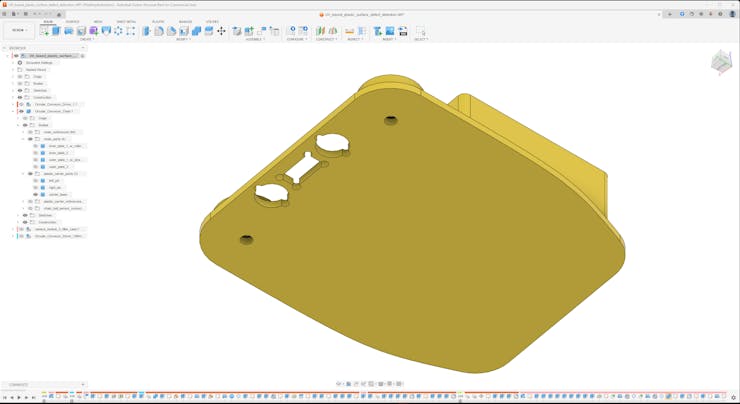
Task: Toggle visibility of the Construction folder
Action: [20, 97]
